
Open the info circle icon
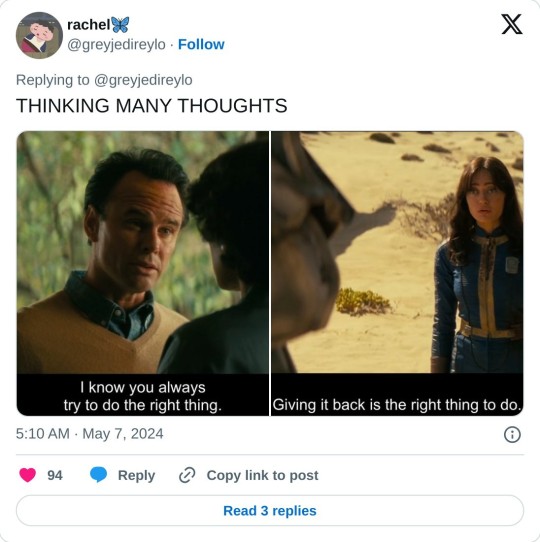click(x=512, y=434)
